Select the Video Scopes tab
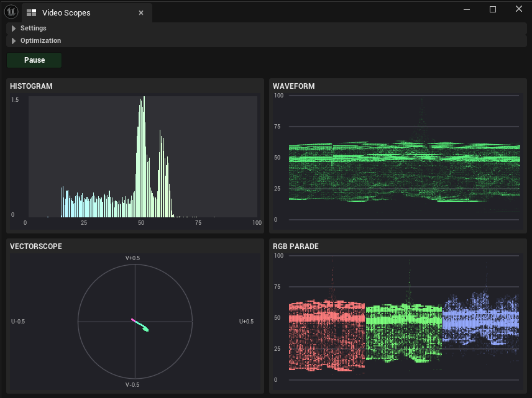 (87, 13)
